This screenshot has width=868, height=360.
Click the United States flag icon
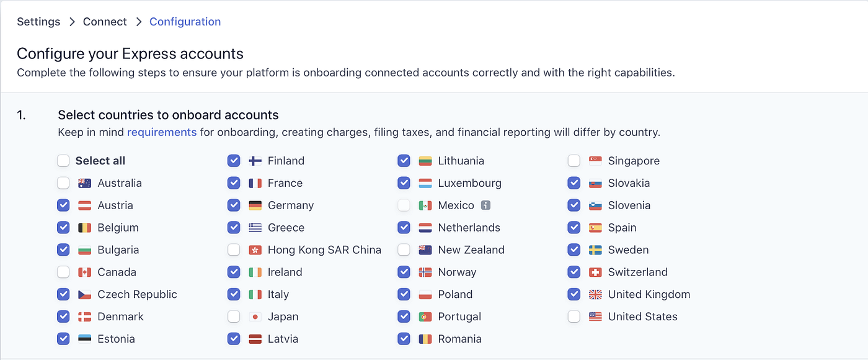pyautogui.click(x=595, y=317)
